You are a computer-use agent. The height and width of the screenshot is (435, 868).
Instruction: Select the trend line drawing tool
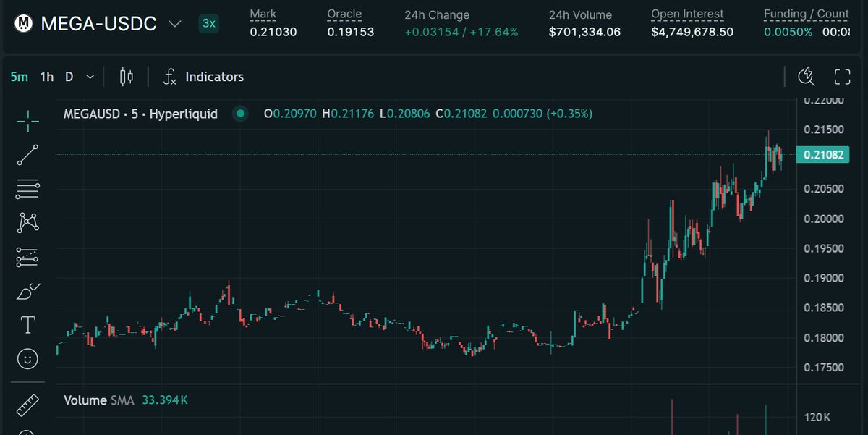point(28,155)
